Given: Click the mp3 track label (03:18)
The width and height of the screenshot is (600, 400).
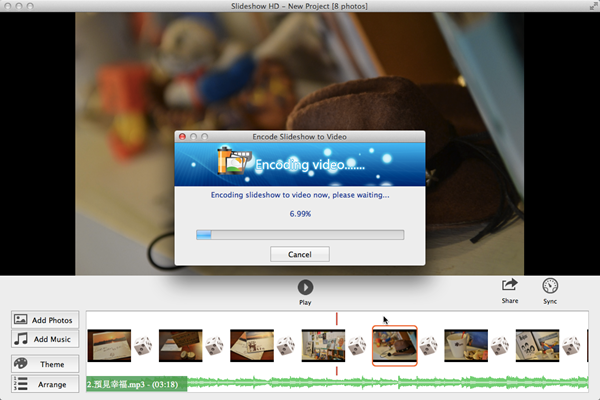Looking at the screenshot, I should point(137,384).
